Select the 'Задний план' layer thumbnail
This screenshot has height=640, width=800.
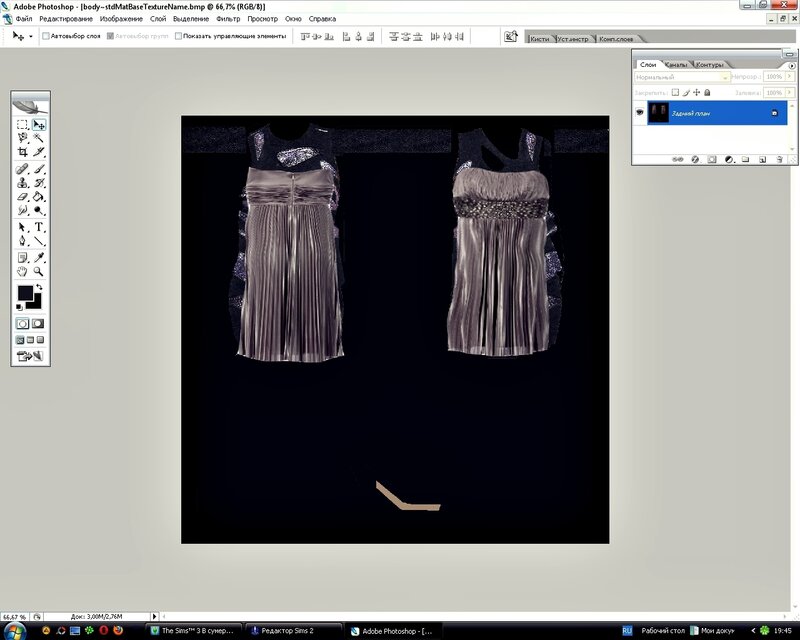657,113
